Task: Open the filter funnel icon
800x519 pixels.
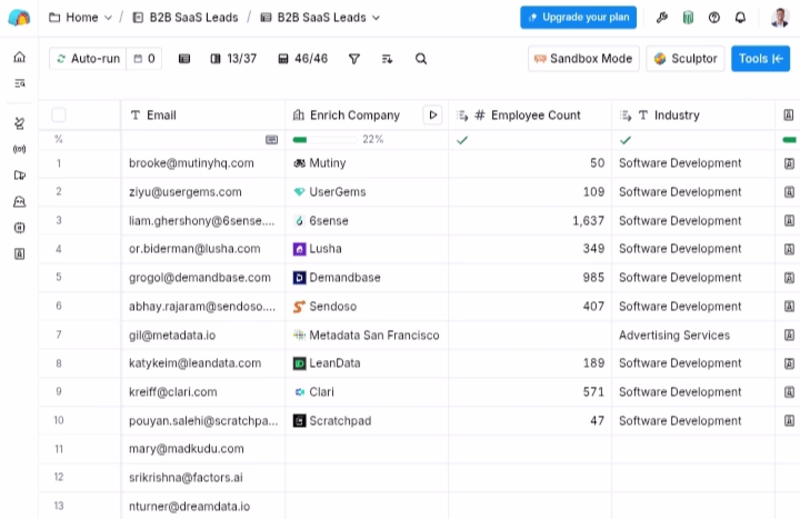Action: pyautogui.click(x=354, y=59)
